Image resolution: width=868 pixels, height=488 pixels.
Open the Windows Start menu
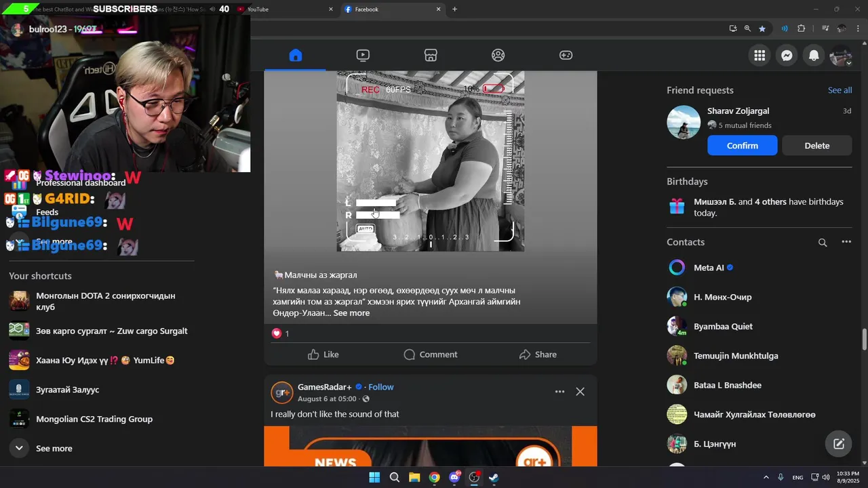374,477
